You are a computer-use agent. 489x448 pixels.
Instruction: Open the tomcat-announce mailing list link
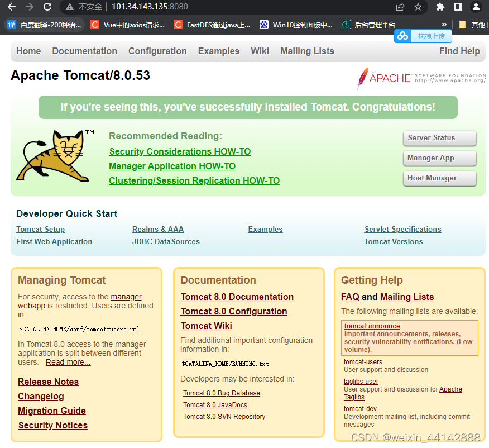pos(372,326)
